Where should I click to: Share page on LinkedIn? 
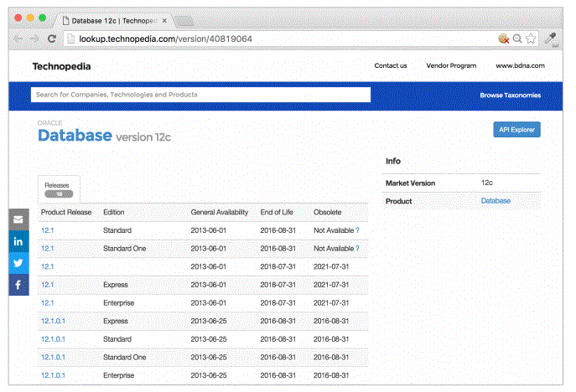[x=18, y=241]
